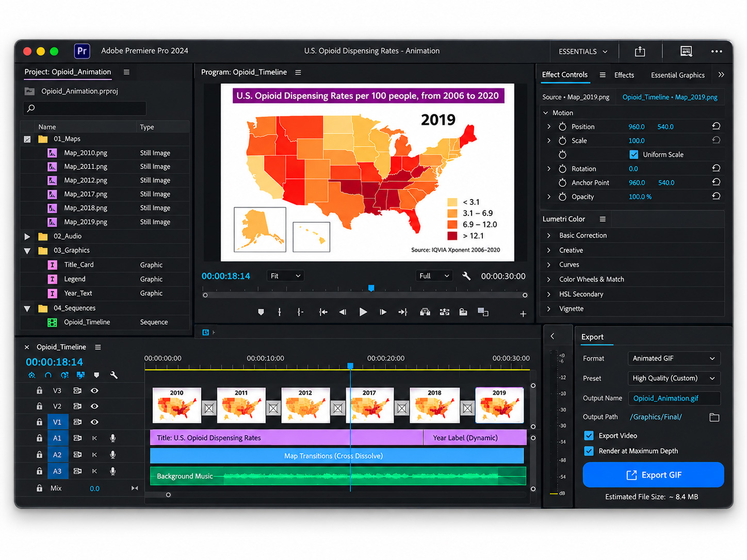The image size is (747, 560).
Task: Uncheck Render at Maximum Depth
Action: tap(589, 451)
